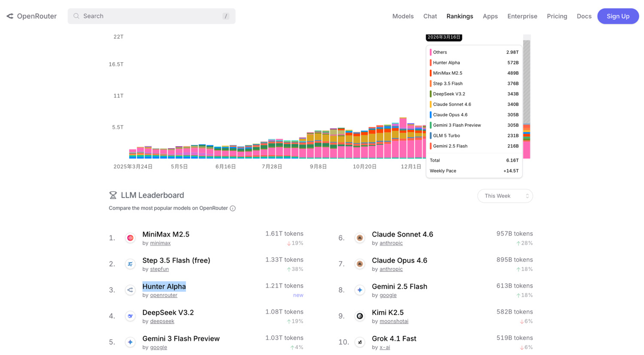The image size is (644, 355).
Task: Click the Hunter Alpha orange legend swatch
Action: [x=431, y=63]
